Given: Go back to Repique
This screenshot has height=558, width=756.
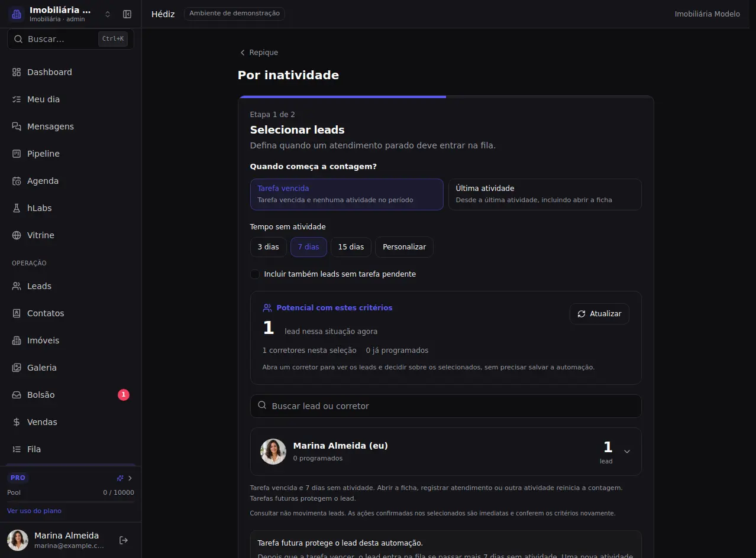Looking at the screenshot, I should coord(259,53).
